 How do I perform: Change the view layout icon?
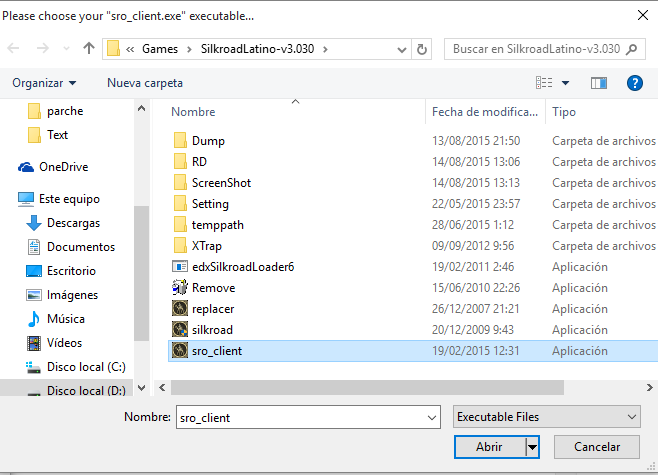544,83
